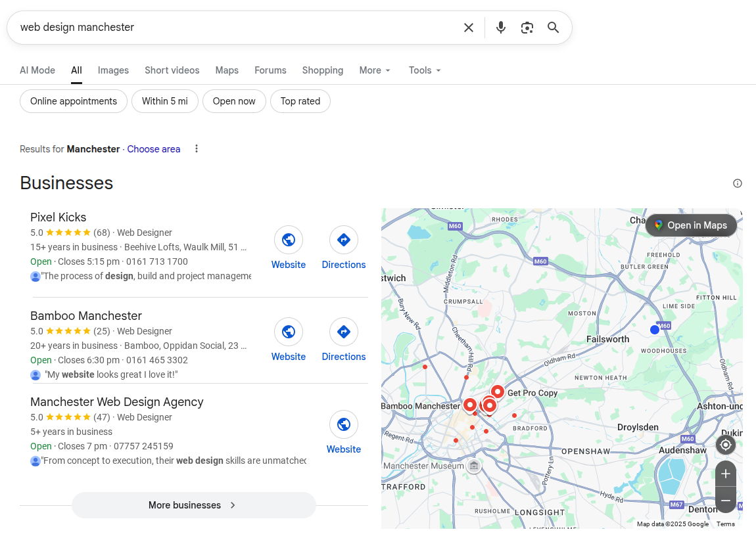
Task: Toggle the Within 5 mi filter
Action: click(165, 101)
